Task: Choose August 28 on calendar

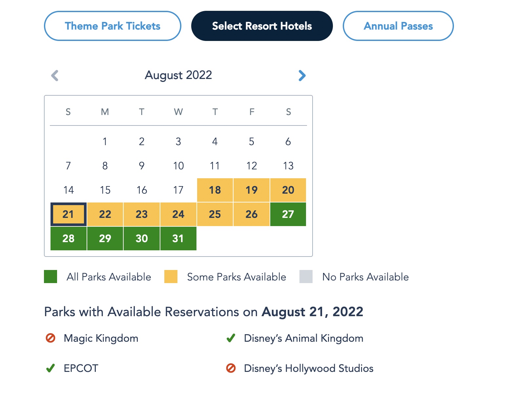Action: (68, 239)
